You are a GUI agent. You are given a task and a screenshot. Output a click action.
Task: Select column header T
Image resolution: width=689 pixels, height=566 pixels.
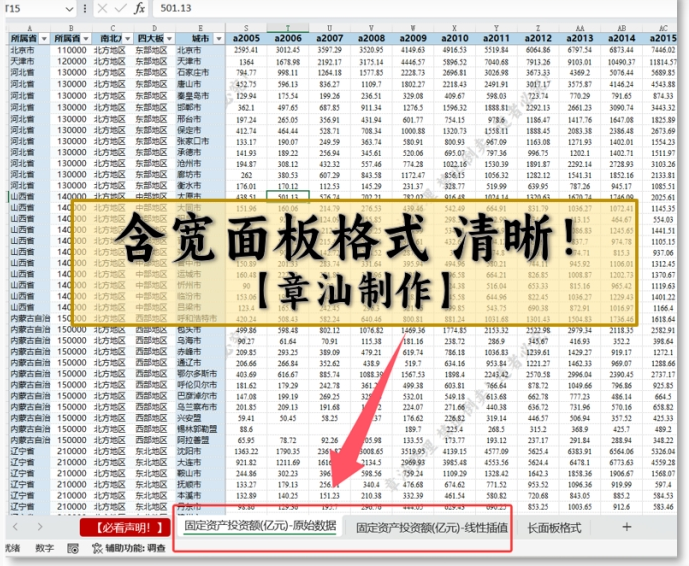288,28
